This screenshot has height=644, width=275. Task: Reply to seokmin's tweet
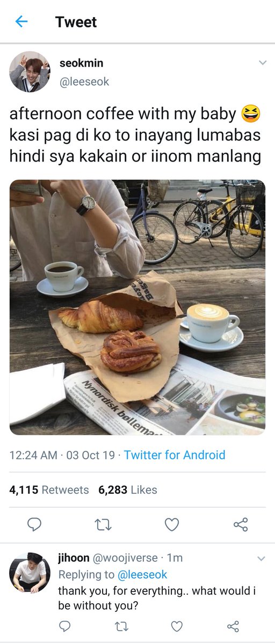point(34,524)
